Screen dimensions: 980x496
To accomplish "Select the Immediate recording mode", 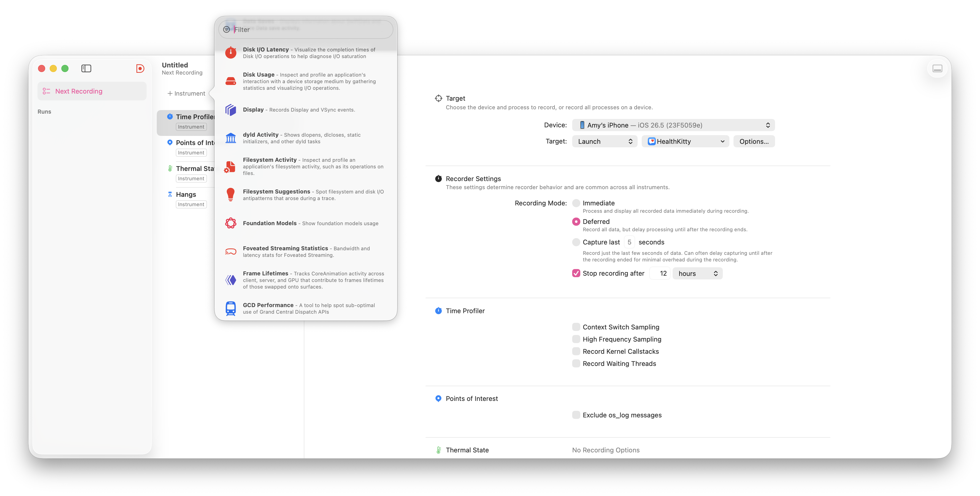I will (x=576, y=203).
